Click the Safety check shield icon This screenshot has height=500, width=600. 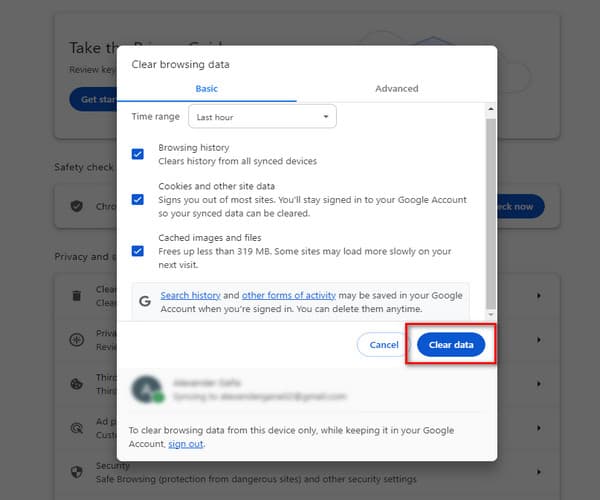click(77, 206)
